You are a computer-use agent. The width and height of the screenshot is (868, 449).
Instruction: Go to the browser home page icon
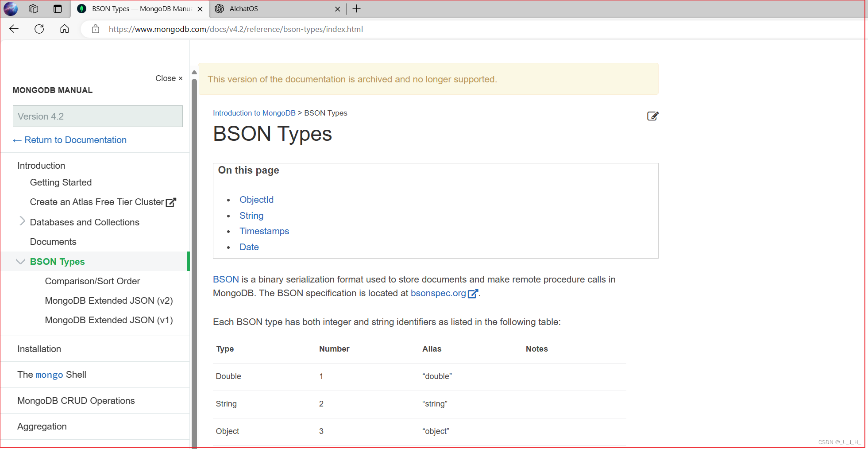click(65, 29)
